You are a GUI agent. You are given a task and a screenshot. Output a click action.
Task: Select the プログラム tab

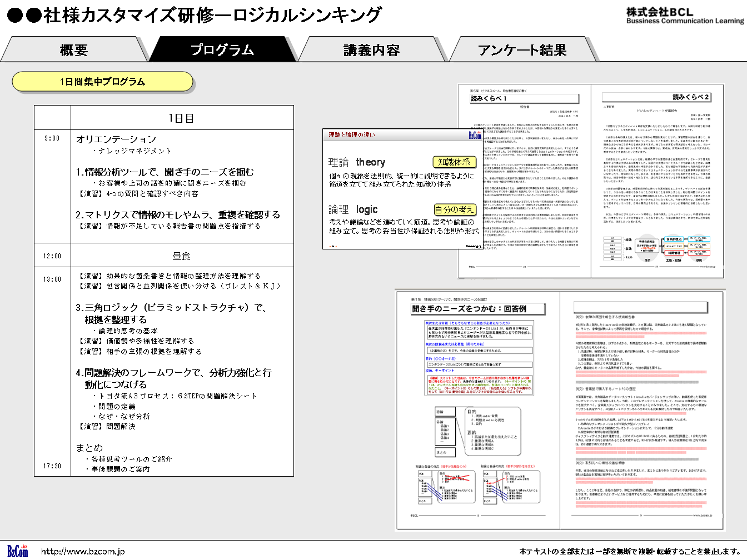222,50
